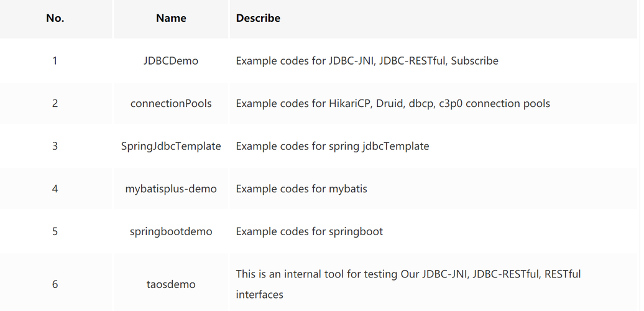Click the internal tool description for taosdemo
Image resolution: width=644 pixels, height=311 pixels.
coord(408,284)
